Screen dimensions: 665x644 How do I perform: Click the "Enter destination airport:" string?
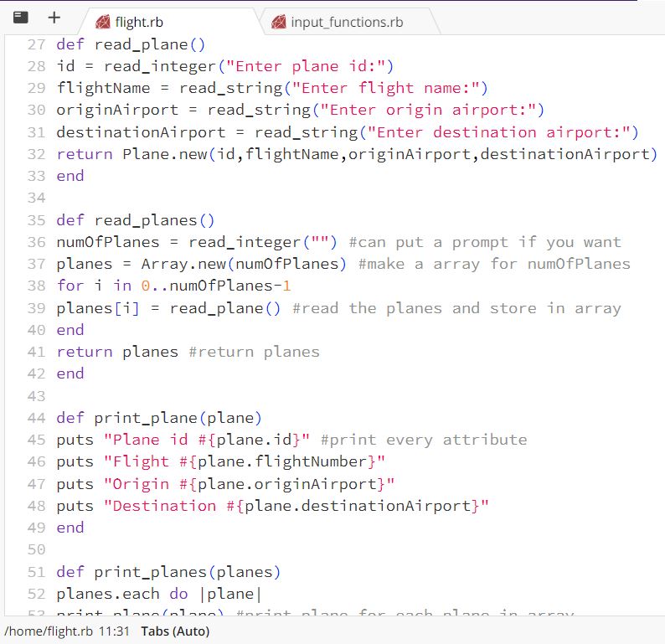[x=498, y=132]
